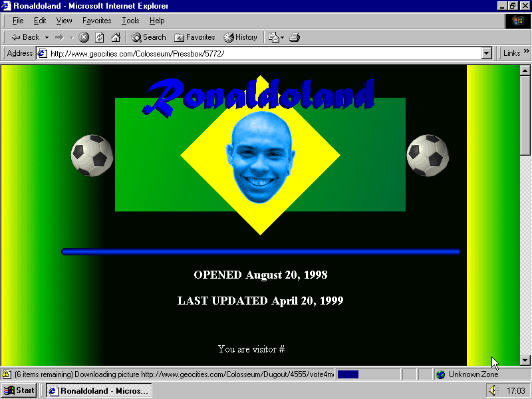
Task: Click the Stop loading icon
Action: click(x=84, y=37)
